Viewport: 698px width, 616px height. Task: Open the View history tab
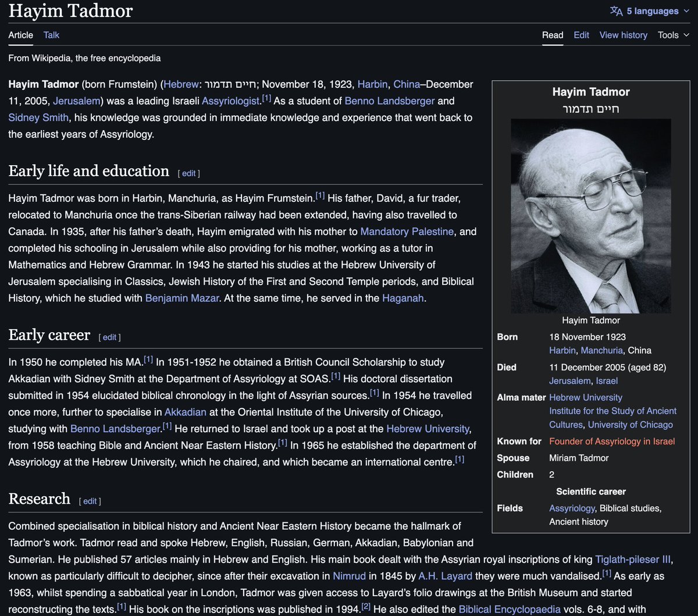point(623,35)
